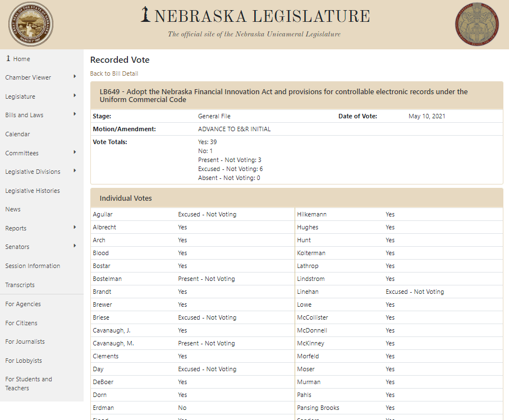Expand the Senators submenu arrow

75,246
